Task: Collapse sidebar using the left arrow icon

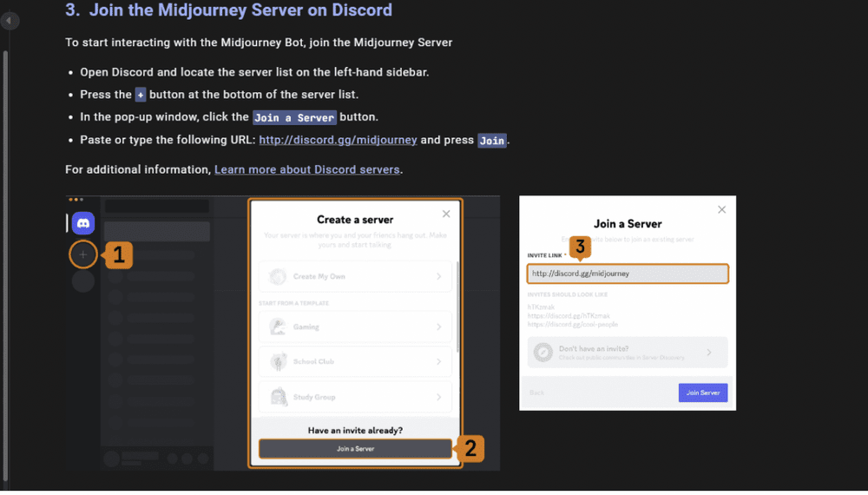Action: [9, 21]
